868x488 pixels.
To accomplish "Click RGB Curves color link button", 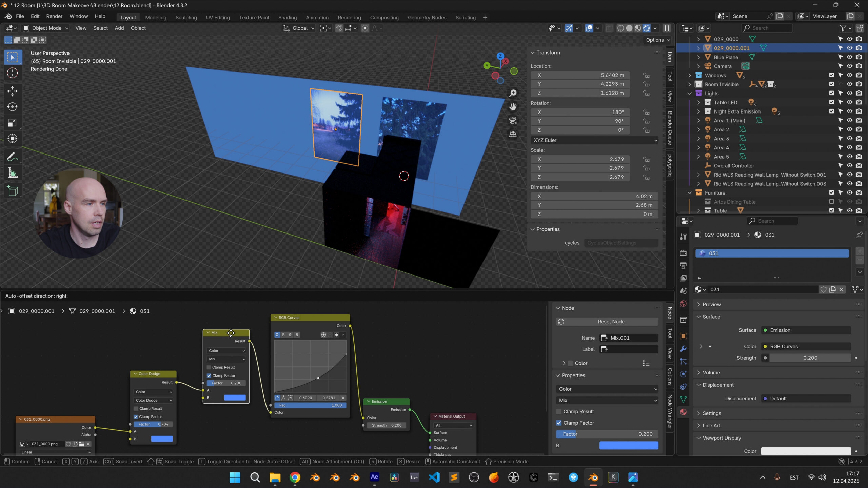I will coord(806,346).
